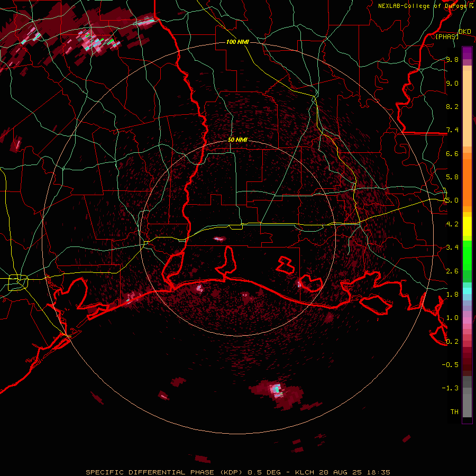Click the NEXLAB-College of DuPage credit text
Viewport: 476px width, 476px height.
click(423, 6)
